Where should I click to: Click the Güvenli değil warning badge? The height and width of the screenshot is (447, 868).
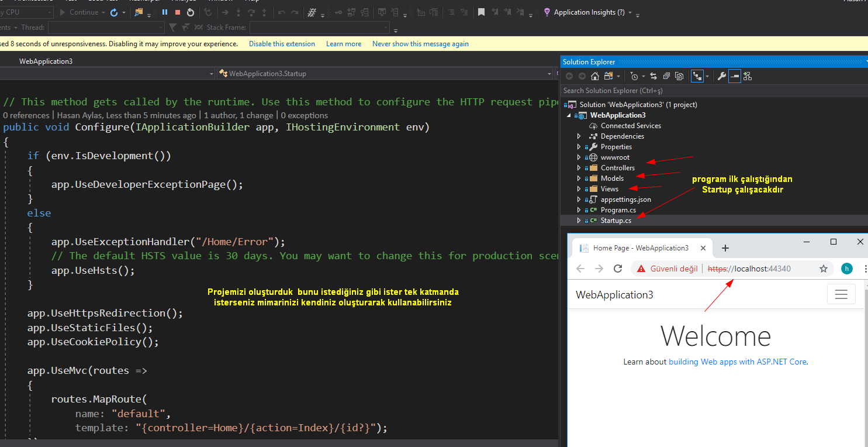(x=667, y=269)
